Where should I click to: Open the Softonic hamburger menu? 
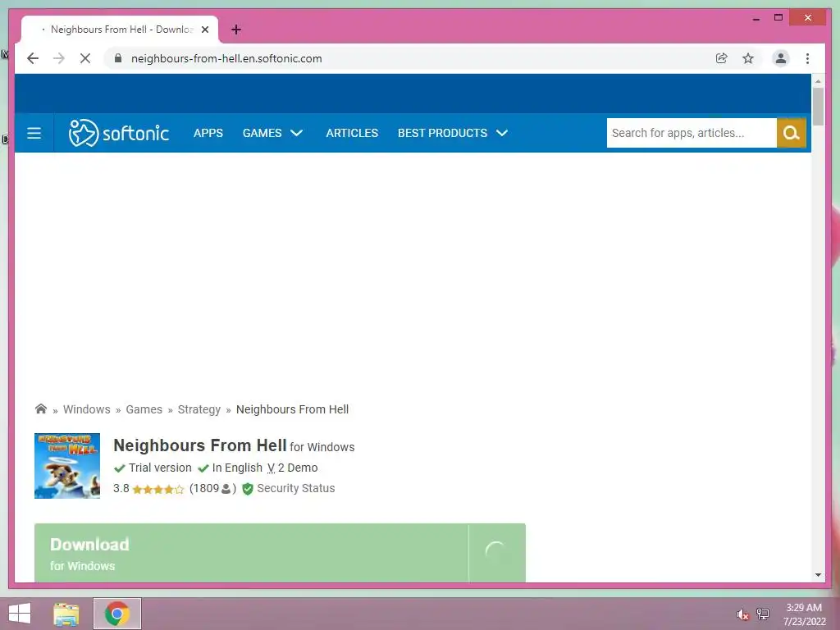tap(34, 133)
